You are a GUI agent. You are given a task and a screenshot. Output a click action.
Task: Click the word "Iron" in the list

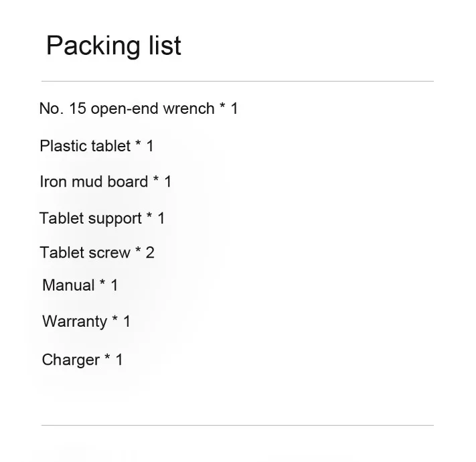pos(53,181)
